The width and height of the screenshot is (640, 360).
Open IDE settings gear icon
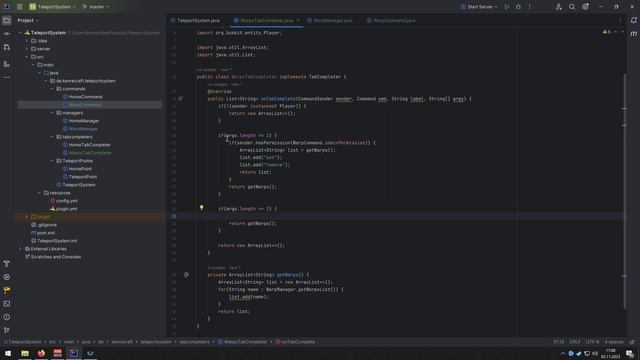tap(585, 7)
